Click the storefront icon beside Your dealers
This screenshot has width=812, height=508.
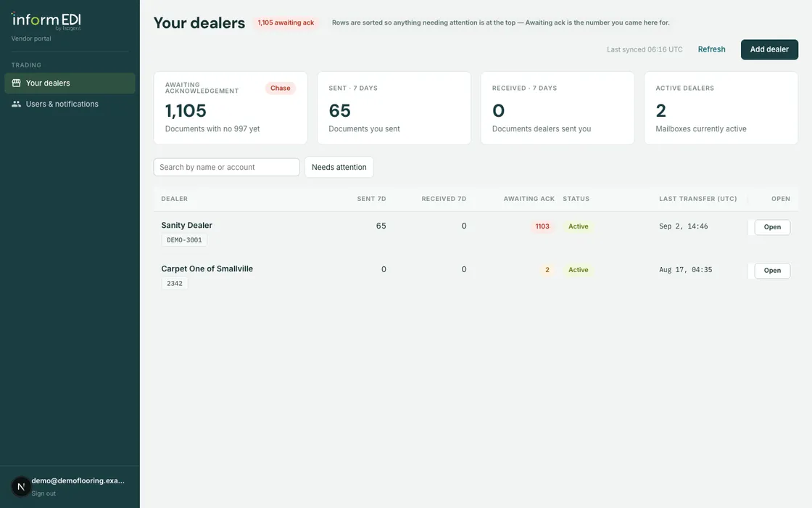[16, 83]
